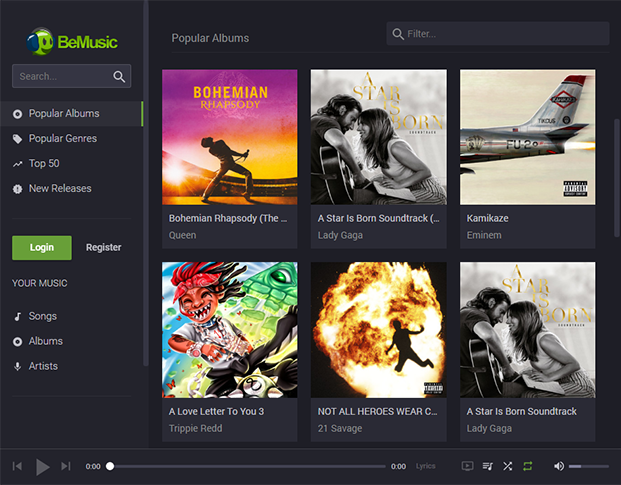Open Artists in Your Music
621x485 pixels.
coord(43,366)
